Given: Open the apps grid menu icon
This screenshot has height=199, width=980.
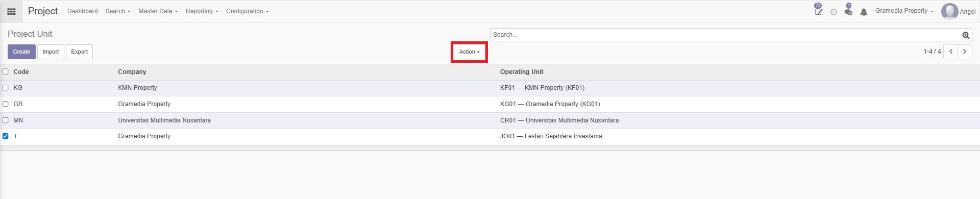Looking at the screenshot, I should 11,11.
